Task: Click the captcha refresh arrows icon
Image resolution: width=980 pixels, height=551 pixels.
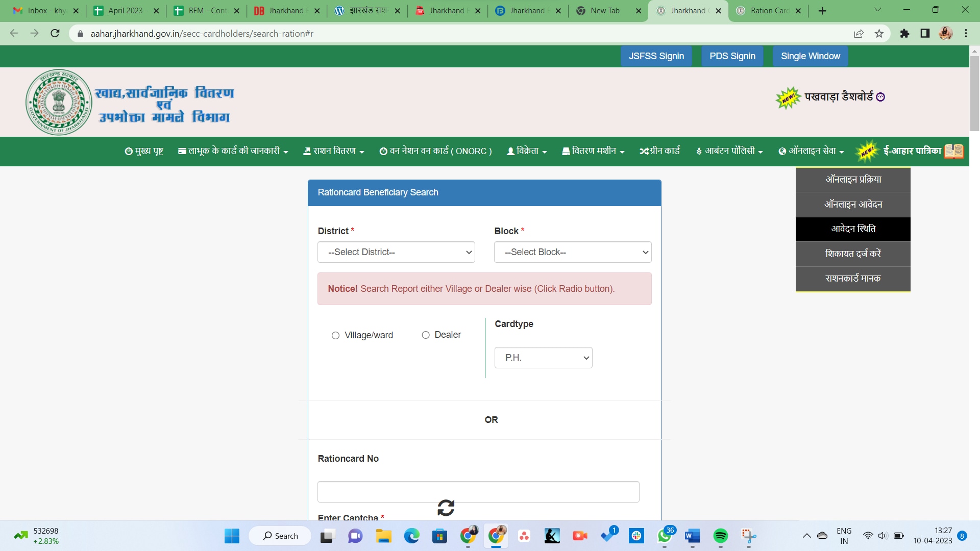Action: [x=446, y=508]
